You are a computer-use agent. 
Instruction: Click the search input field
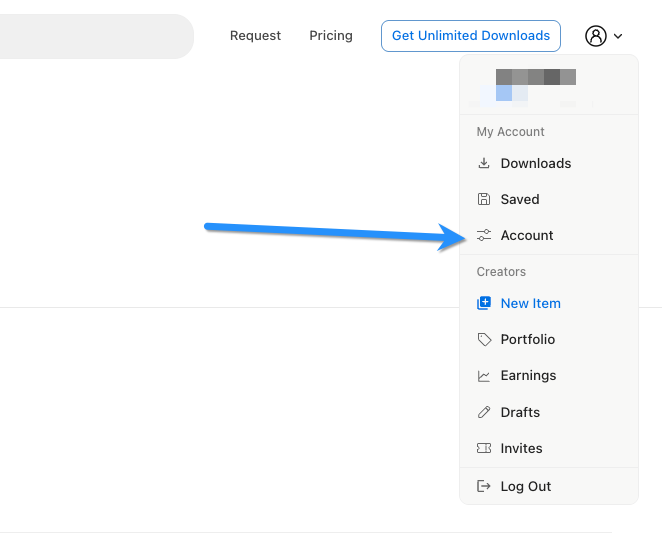[x=97, y=36]
